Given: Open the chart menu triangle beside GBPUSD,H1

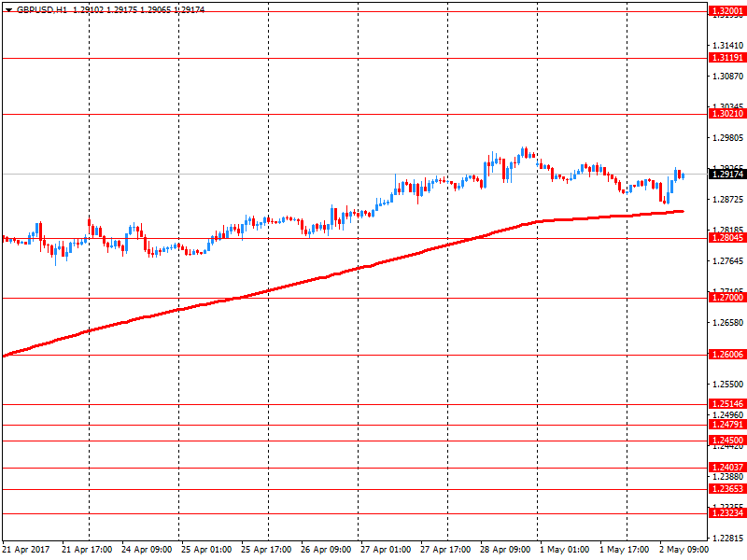Looking at the screenshot, I should 8,9.
